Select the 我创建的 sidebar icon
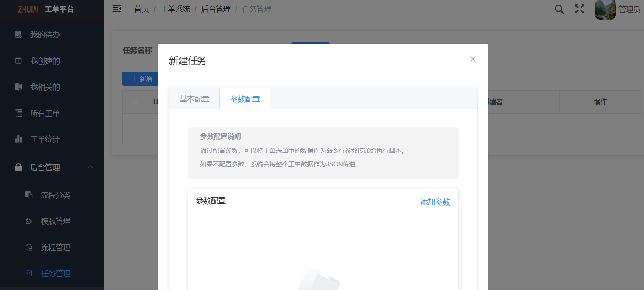 (x=18, y=60)
